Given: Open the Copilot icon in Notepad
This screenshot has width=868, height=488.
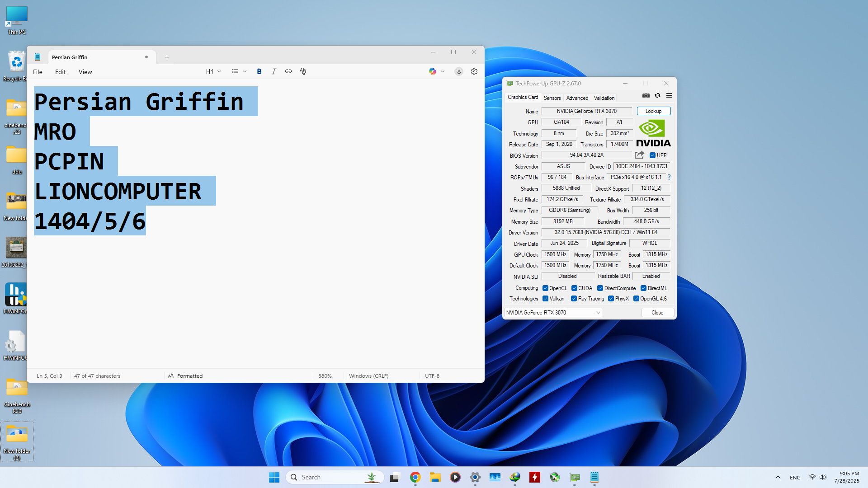Looking at the screenshot, I should (433, 71).
